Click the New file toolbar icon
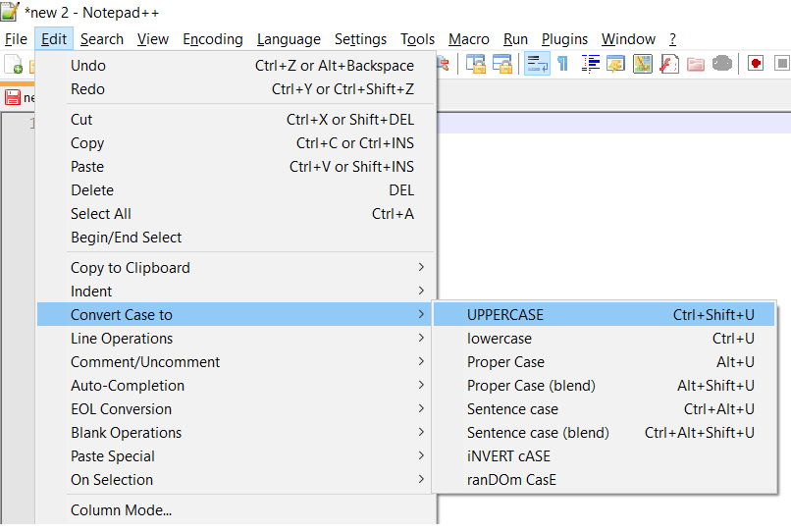This screenshot has height=532, width=791. (13, 65)
